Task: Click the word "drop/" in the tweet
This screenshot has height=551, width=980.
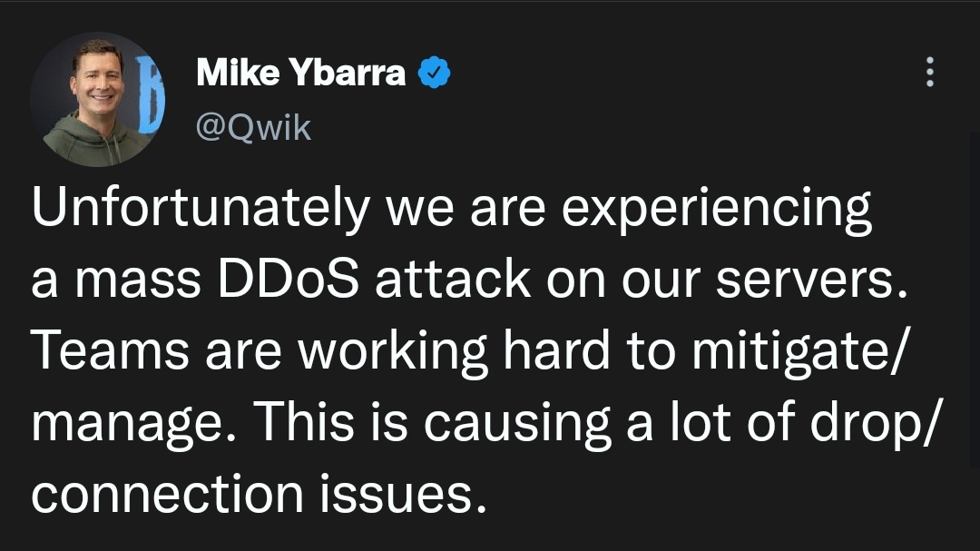Action: coord(875,423)
